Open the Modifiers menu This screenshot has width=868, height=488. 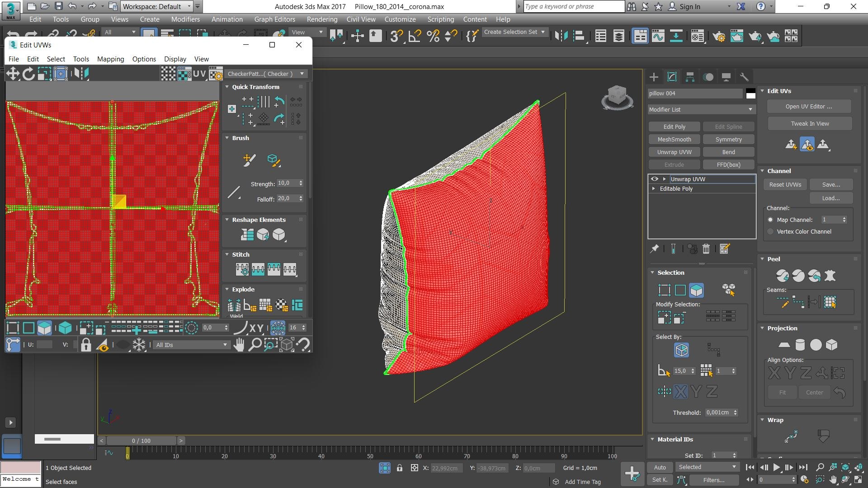tap(185, 19)
